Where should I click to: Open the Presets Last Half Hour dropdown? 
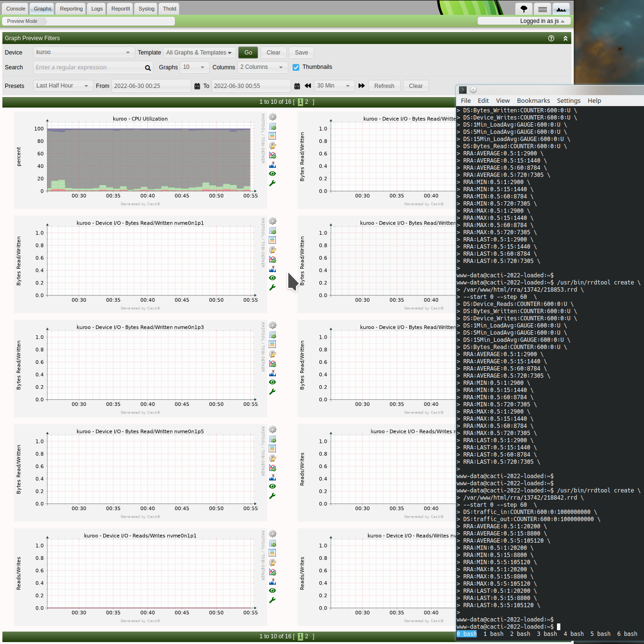pyautogui.click(x=63, y=86)
